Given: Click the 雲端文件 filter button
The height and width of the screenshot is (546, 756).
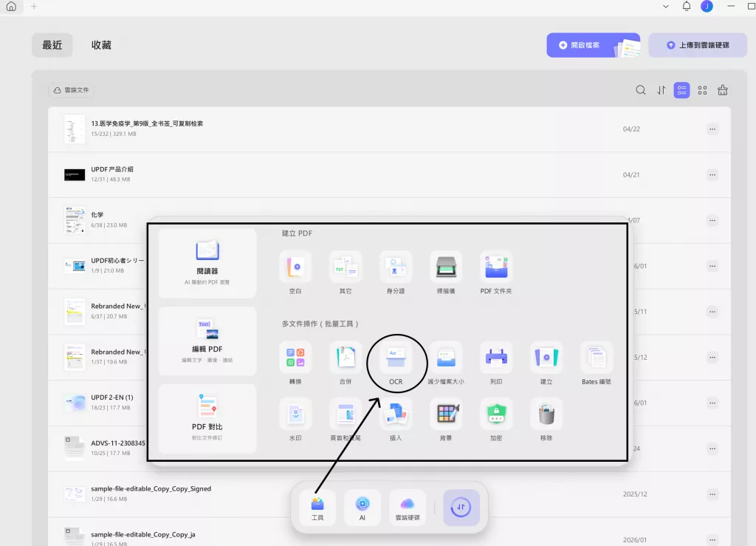Looking at the screenshot, I should click(71, 90).
